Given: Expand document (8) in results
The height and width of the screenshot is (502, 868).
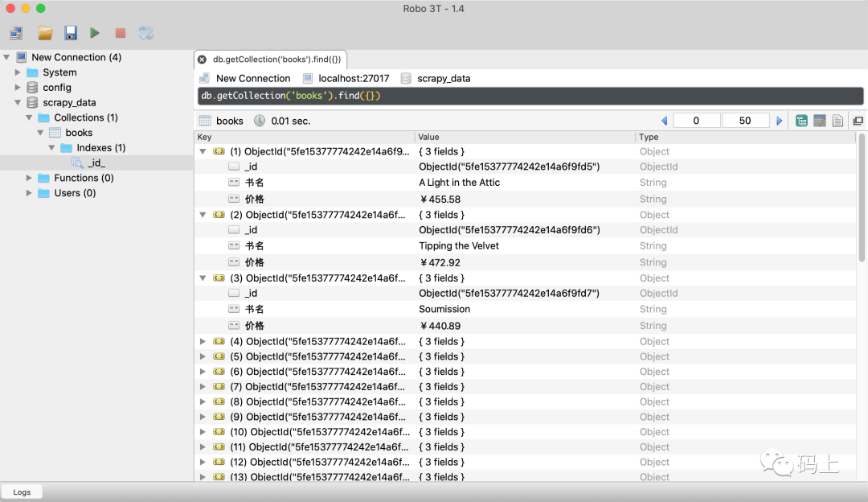Looking at the screenshot, I should 203,401.
